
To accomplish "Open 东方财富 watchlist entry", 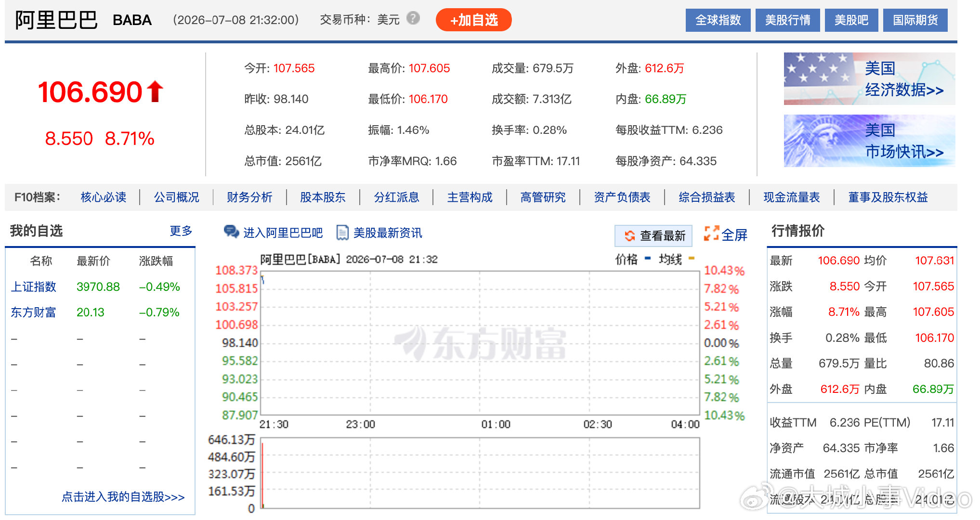I will [33, 312].
